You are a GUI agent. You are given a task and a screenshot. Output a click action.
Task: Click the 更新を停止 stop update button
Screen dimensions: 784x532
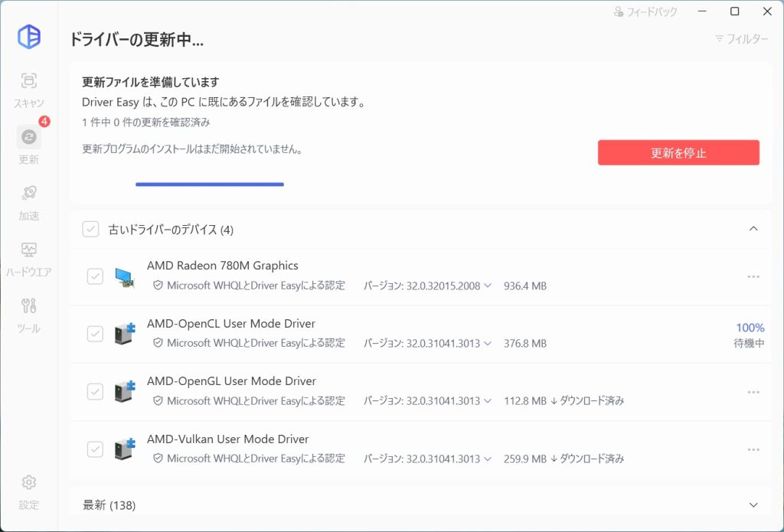[678, 152]
